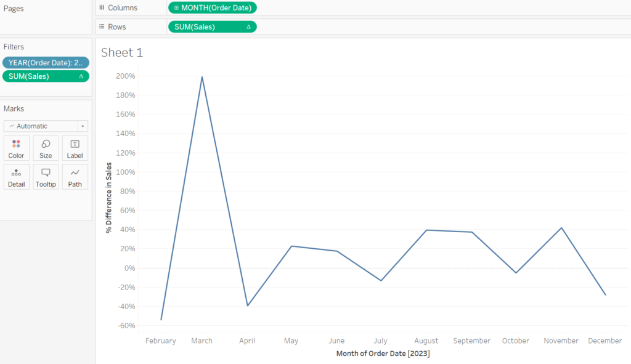This screenshot has width=631, height=364.
Task: Open the Path marks card
Action: pyautogui.click(x=75, y=177)
